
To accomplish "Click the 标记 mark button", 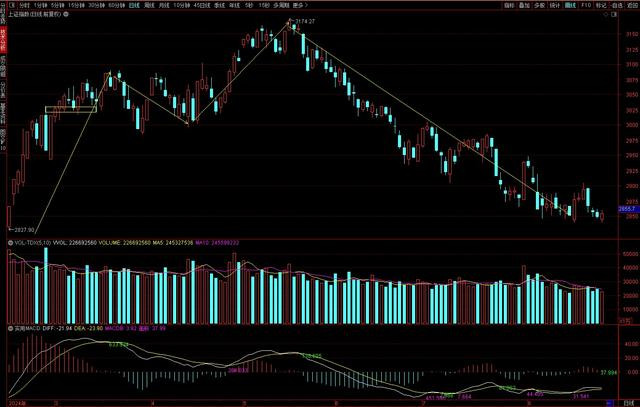I will coord(601,5).
